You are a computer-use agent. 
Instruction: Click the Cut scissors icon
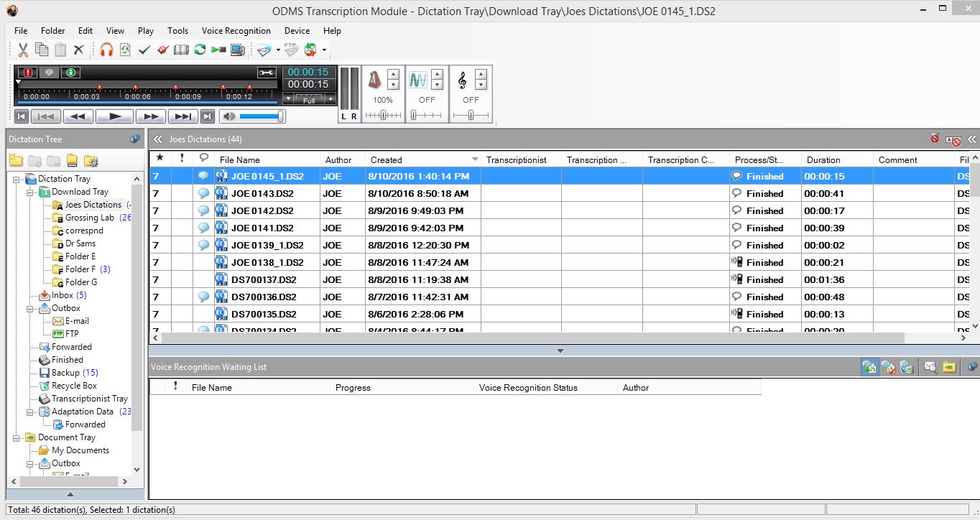click(x=23, y=50)
